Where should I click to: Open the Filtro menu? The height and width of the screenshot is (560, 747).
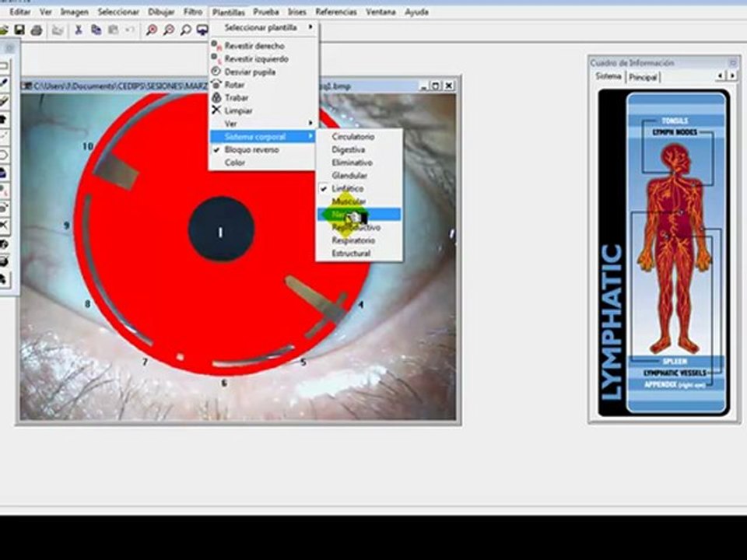(x=193, y=12)
